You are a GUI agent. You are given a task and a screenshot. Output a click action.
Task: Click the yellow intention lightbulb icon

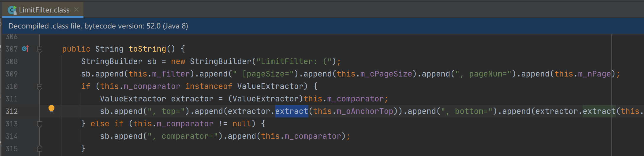[x=51, y=109]
